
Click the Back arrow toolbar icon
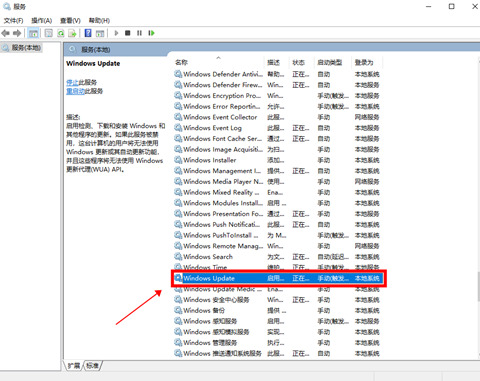[6, 33]
